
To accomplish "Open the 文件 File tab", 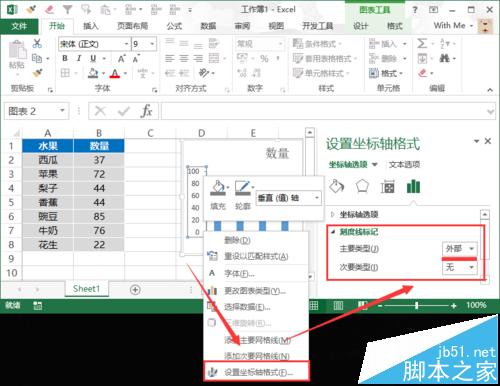I will (19, 26).
